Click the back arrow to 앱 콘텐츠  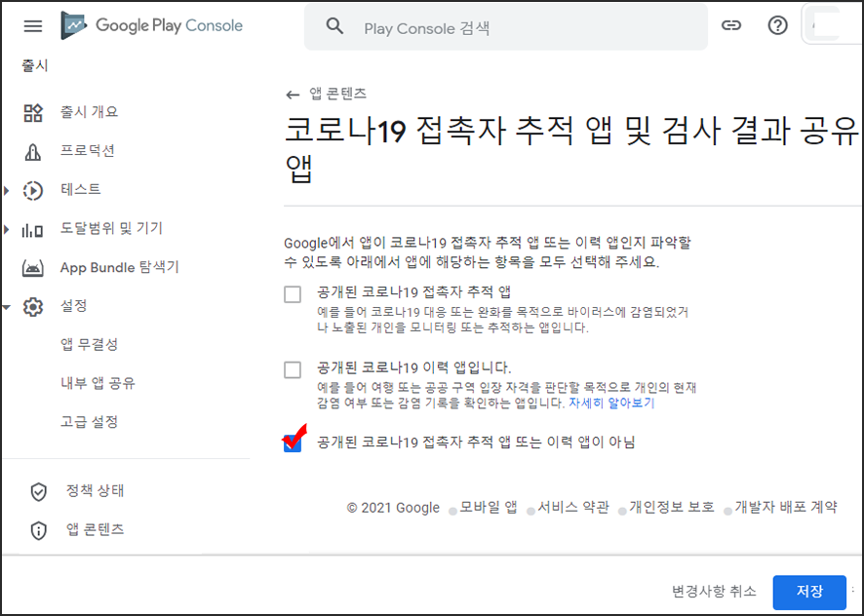tap(293, 95)
